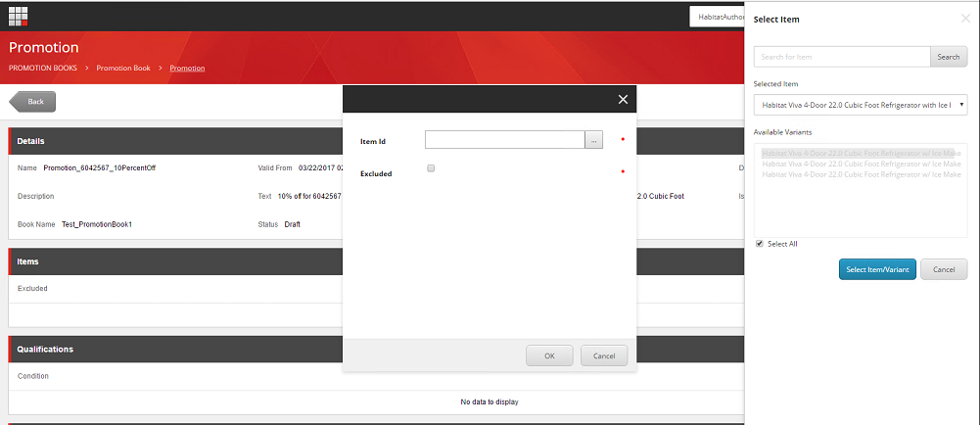Screen dimensions: 980x425
Task: Expand the Selected Item dropdown
Action: (x=860, y=104)
